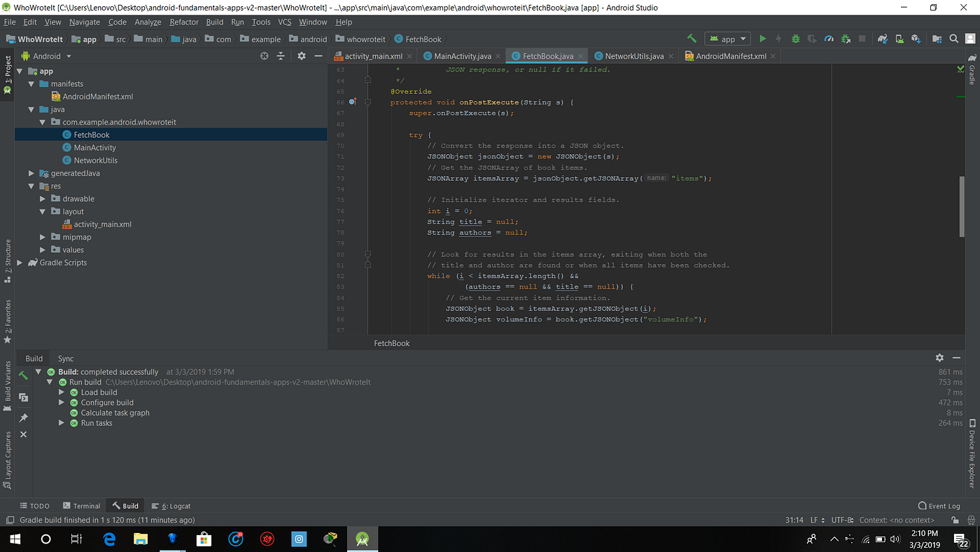Open the SDK Manager
The height and width of the screenshot is (552, 980).
tap(917, 39)
